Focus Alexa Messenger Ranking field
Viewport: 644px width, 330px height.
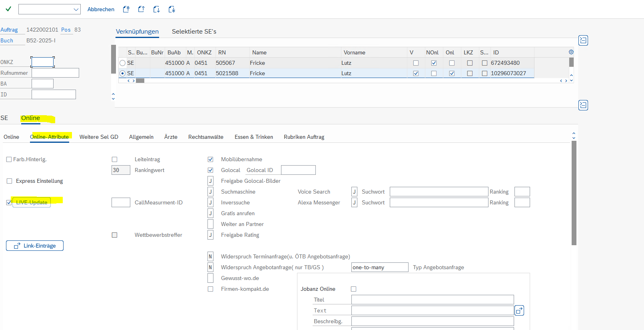click(x=522, y=202)
